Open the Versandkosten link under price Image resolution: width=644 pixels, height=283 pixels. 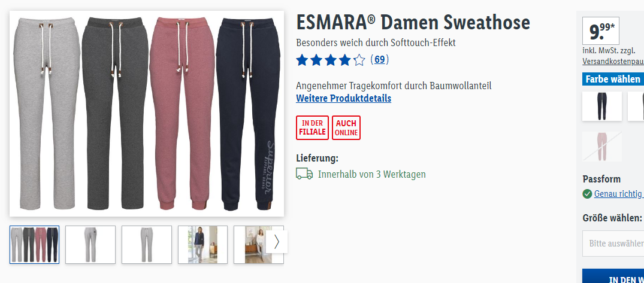pyautogui.click(x=613, y=62)
